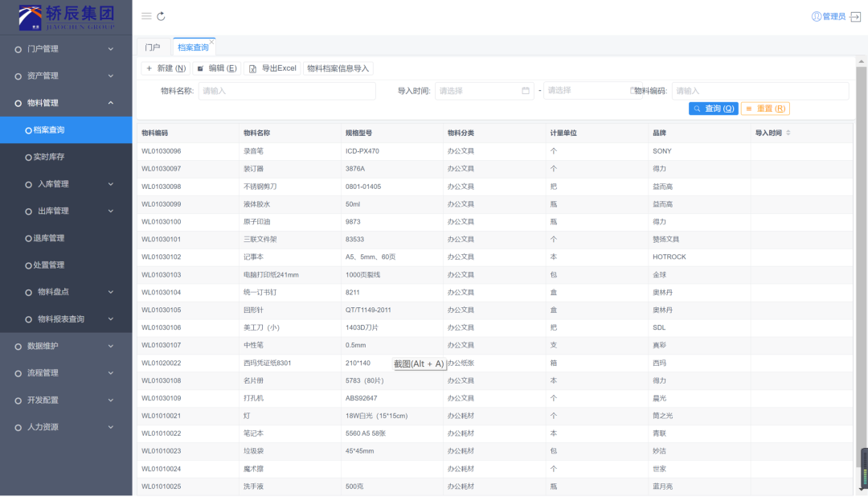Open the 管理员 user profile
This screenshot has width=868, height=497.
pyautogui.click(x=829, y=16)
